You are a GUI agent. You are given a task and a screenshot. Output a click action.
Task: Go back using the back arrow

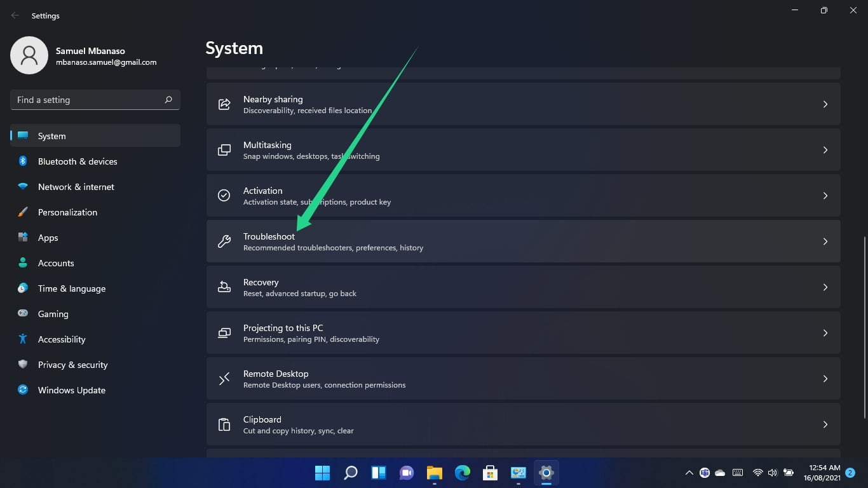click(x=14, y=15)
